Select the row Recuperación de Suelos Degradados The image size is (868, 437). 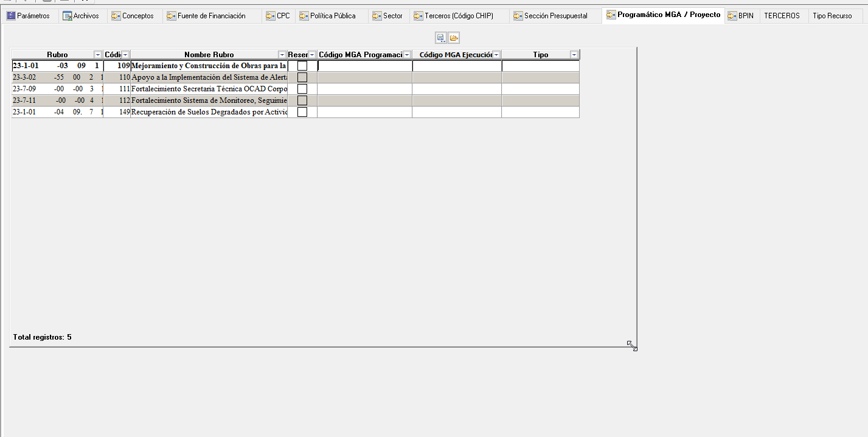209,112
